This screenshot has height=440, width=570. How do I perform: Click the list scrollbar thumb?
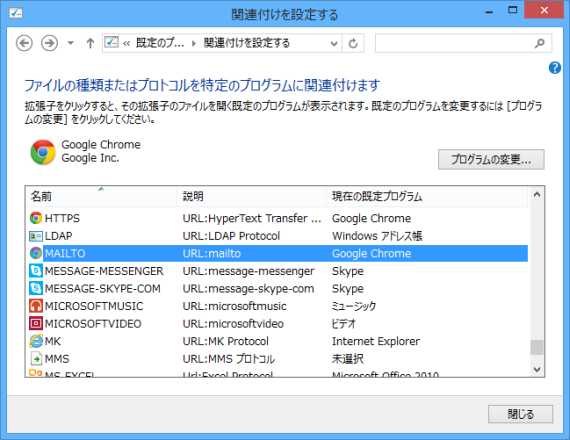point(537,347)
